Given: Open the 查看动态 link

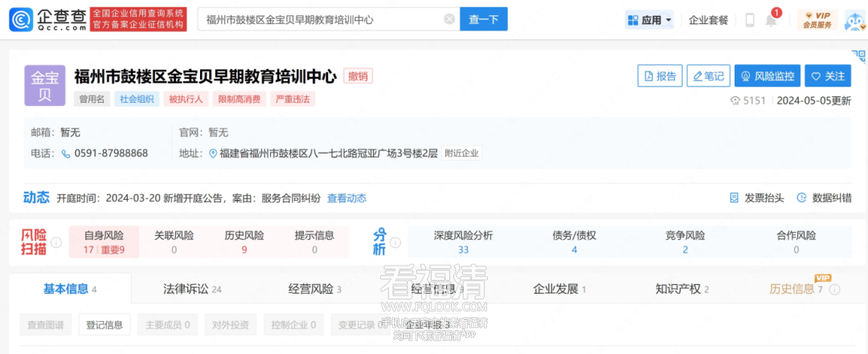Looking at the screenshot, I should point(346,198).
